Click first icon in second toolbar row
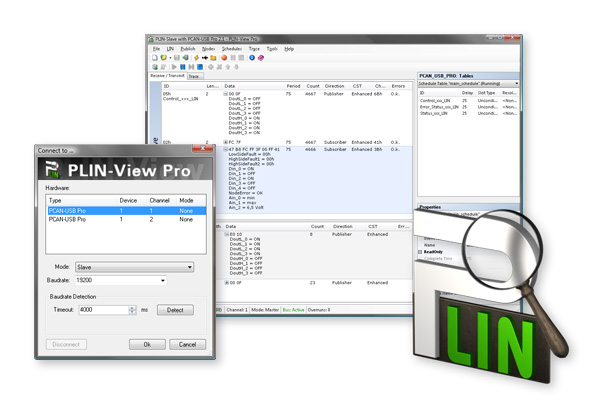 [x=155, y=67]
